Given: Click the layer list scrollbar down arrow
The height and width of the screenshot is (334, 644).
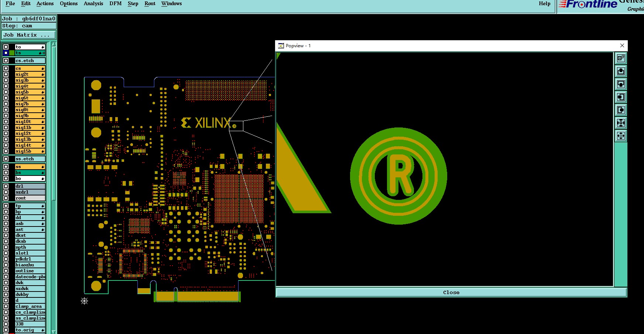Looking at the screenshot, I should [54, 331].
